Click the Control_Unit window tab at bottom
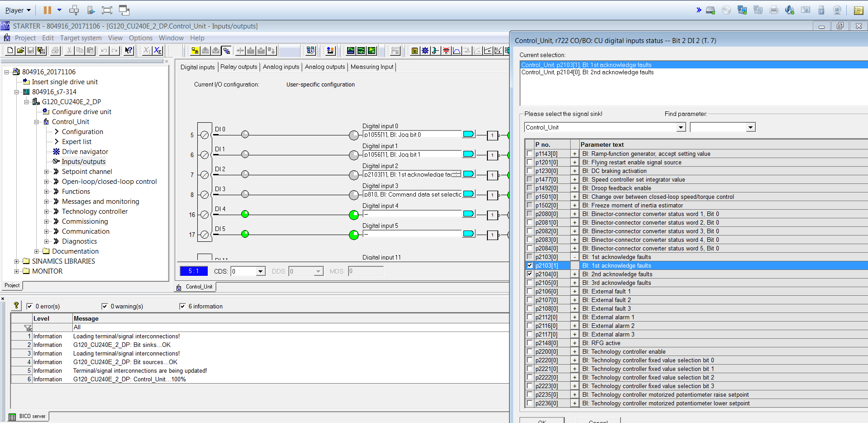868x423 pixels. coord(195,287)
